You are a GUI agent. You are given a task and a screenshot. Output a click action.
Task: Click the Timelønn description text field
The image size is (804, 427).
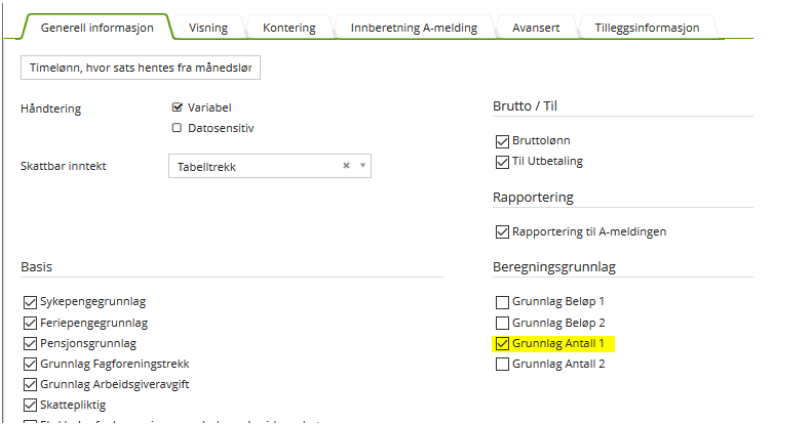coord(140,68)
